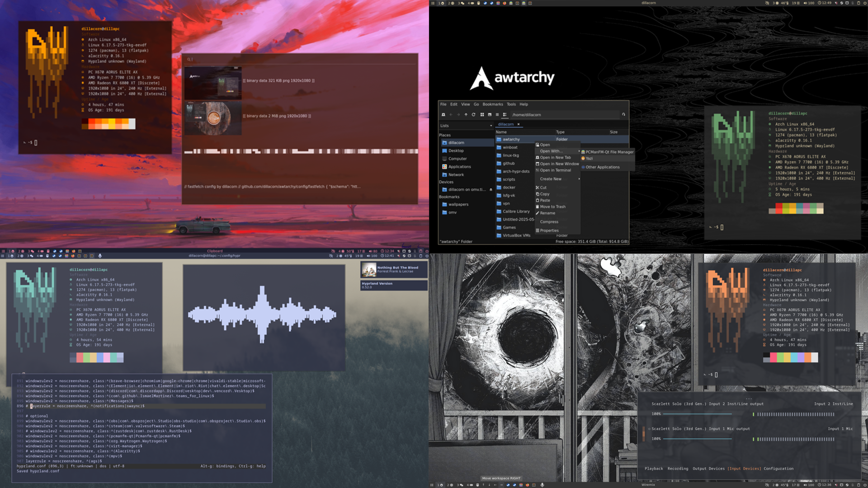Click the new tab icon in toolbar

coord(443,115)
